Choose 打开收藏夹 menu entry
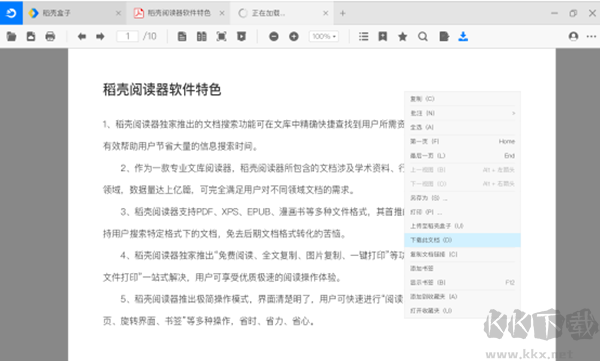The width and height of the screenshot is (600, 361). (462, 310)
